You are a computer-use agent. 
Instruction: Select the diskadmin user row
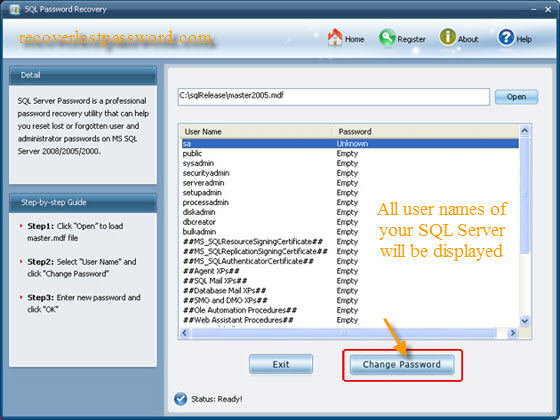[350, 212]
